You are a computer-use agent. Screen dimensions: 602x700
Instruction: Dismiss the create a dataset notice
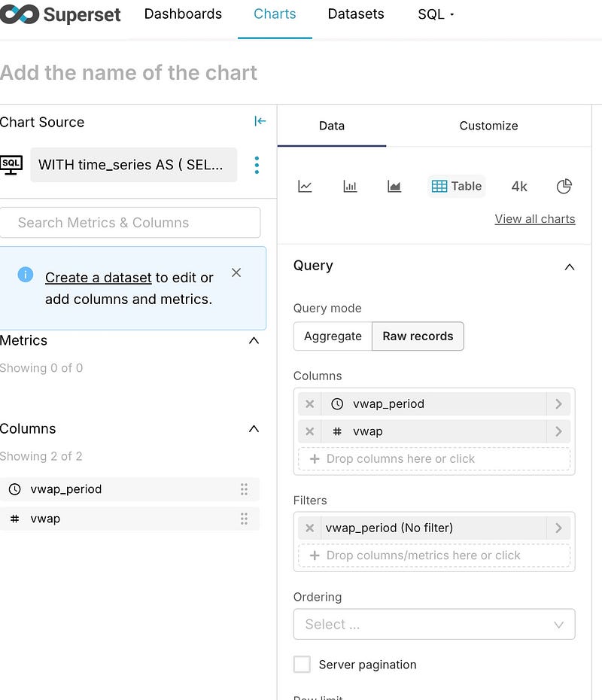click(236, 272)
